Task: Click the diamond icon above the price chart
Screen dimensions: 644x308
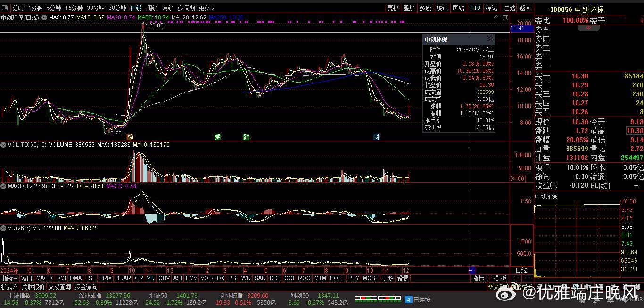Action: click(x=496, y=17)
